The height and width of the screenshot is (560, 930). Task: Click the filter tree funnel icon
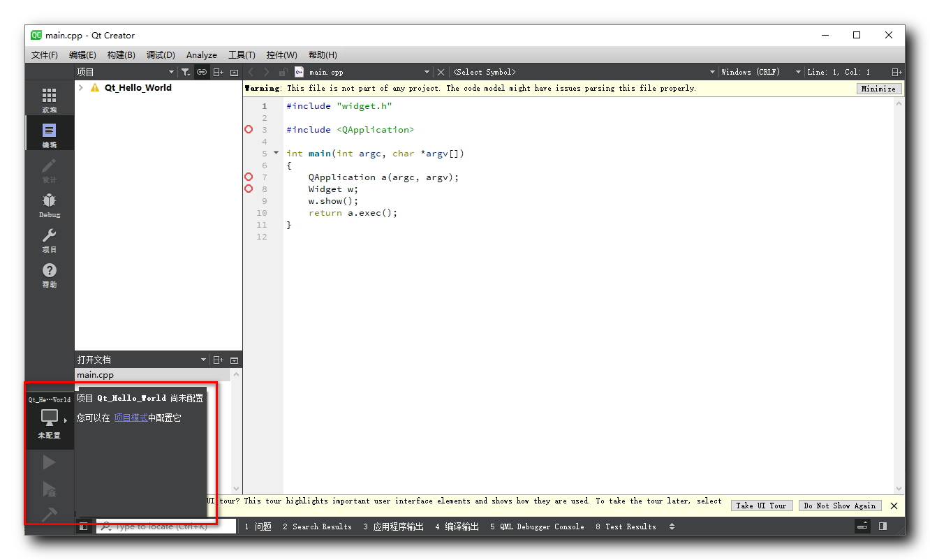(185, 72)
